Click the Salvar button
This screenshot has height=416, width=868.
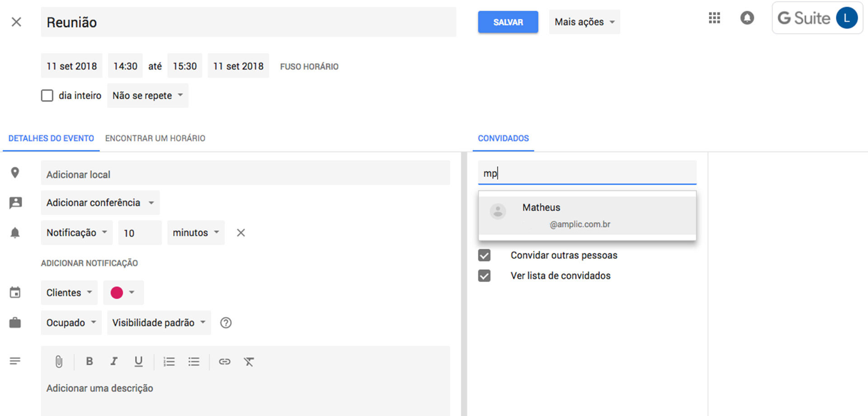coord(508,22)
